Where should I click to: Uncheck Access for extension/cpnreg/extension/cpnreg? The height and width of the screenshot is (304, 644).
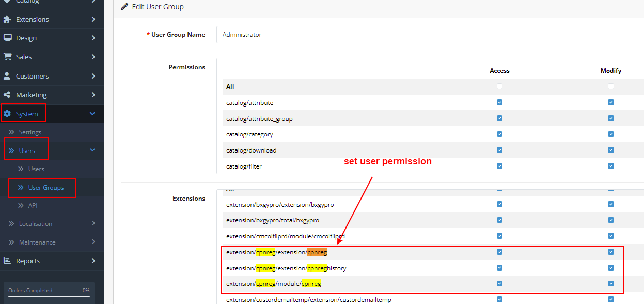[499, 252]
